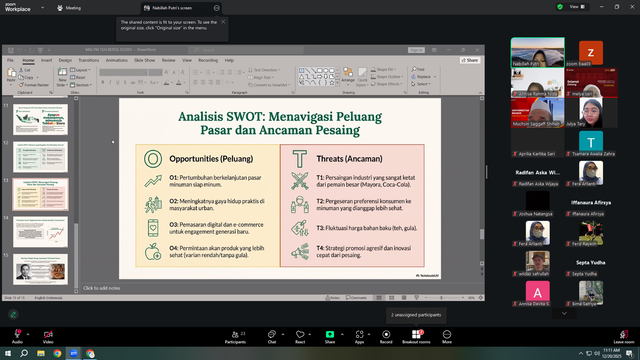Open the Layout dropdown in Slides group
The image size is (640, 360).
pyautogui.click(x=80, y=70)
